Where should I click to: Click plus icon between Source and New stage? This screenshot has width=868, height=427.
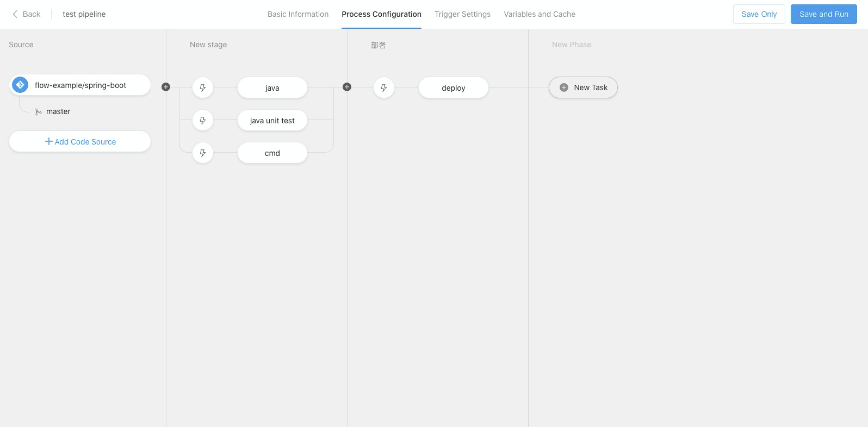[x=166, y=87]
